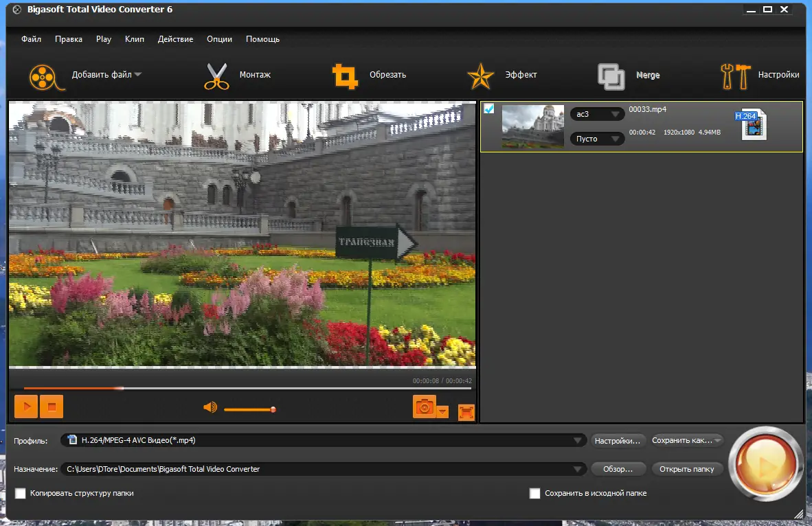Click the Add File film reel icon
The width and height of the screenshot is (812, 526).
(43, 75)
